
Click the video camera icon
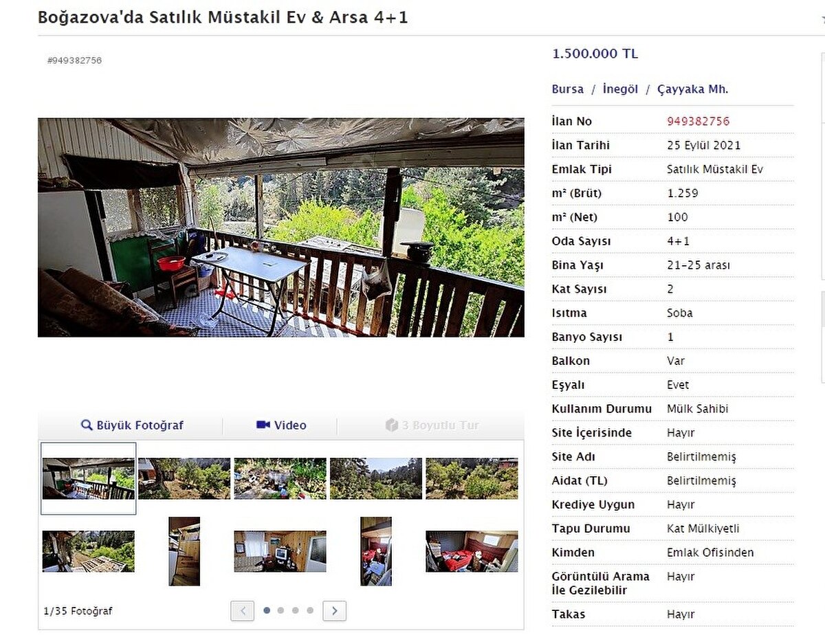pyautogui.click(x=263, y=425)
